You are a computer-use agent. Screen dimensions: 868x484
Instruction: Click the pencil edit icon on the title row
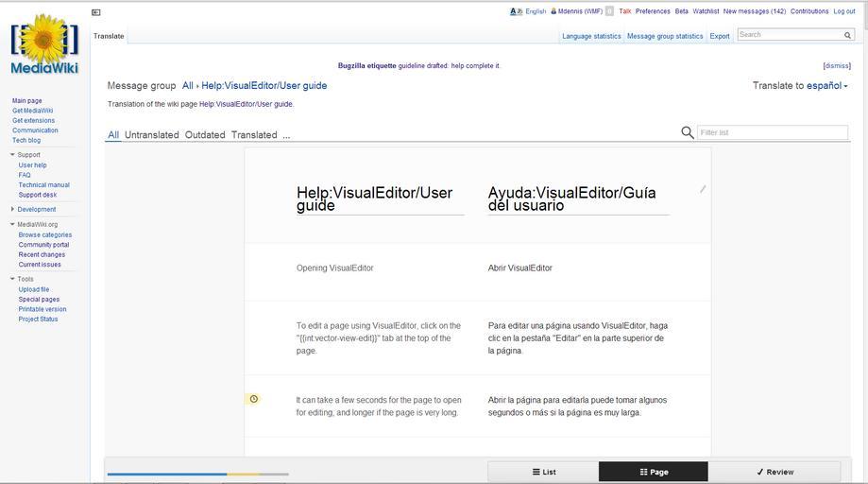coord(703,189)
